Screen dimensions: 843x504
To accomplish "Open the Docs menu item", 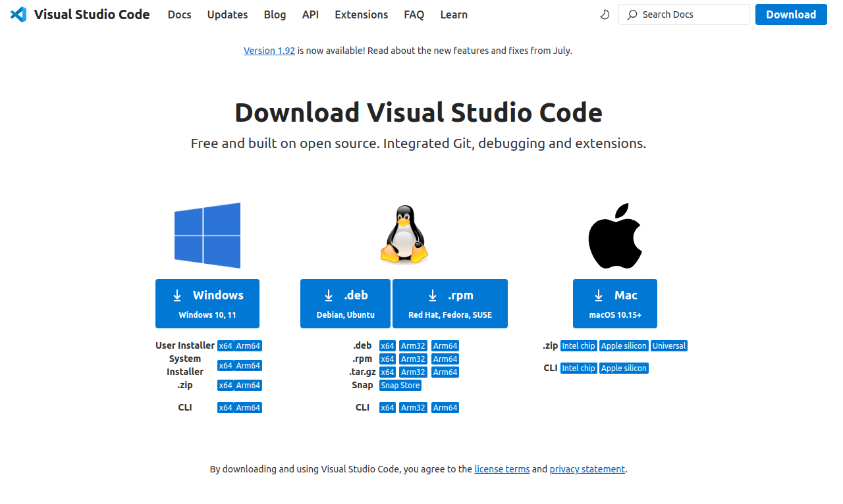I will coord(179,14).
